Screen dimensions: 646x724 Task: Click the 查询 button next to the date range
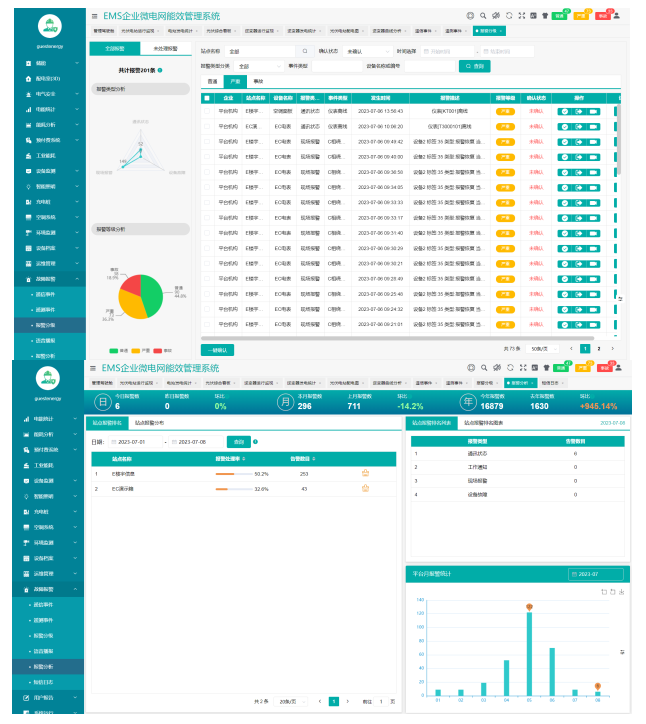pos(238,441)
